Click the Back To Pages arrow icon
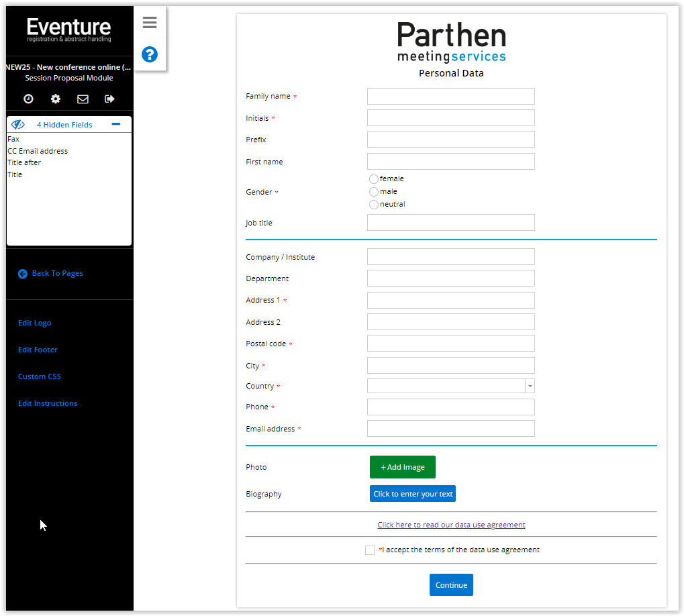This screenshot has height=616, width=684. click(23, 274)
